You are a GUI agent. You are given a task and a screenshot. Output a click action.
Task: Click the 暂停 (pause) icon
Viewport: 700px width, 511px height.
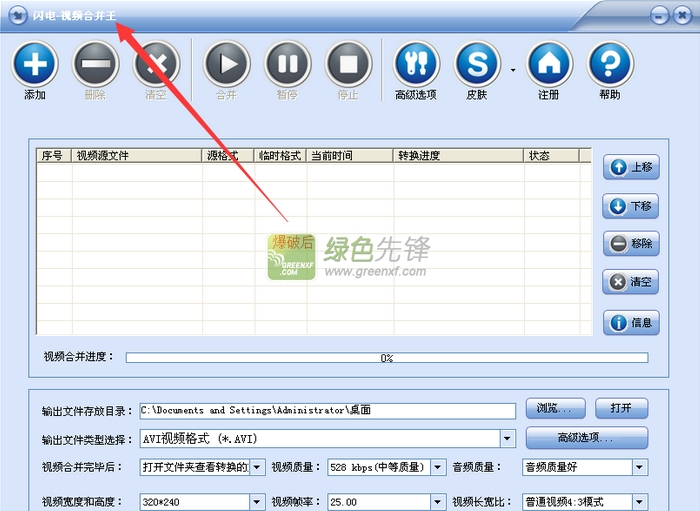(x=288, y=64)
